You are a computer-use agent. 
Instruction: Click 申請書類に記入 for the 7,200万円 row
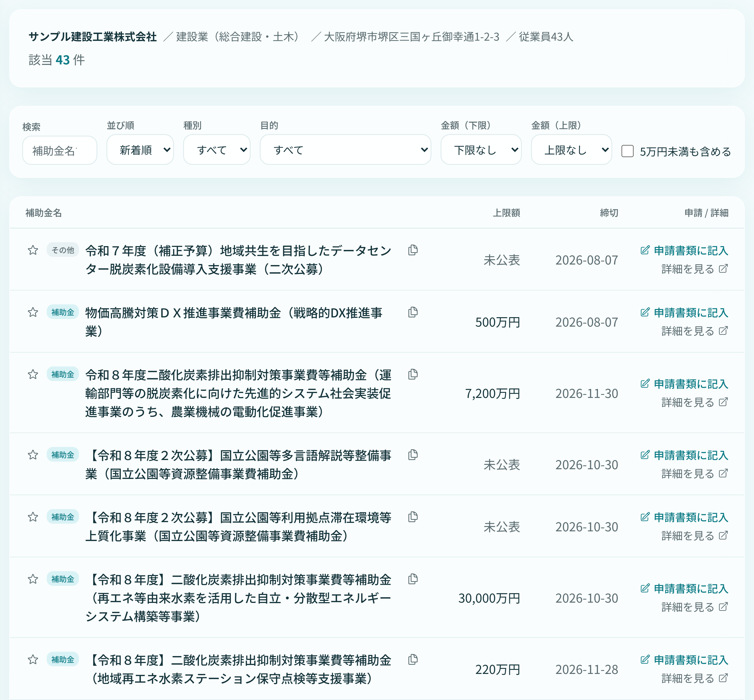click(x=684, y=384)
